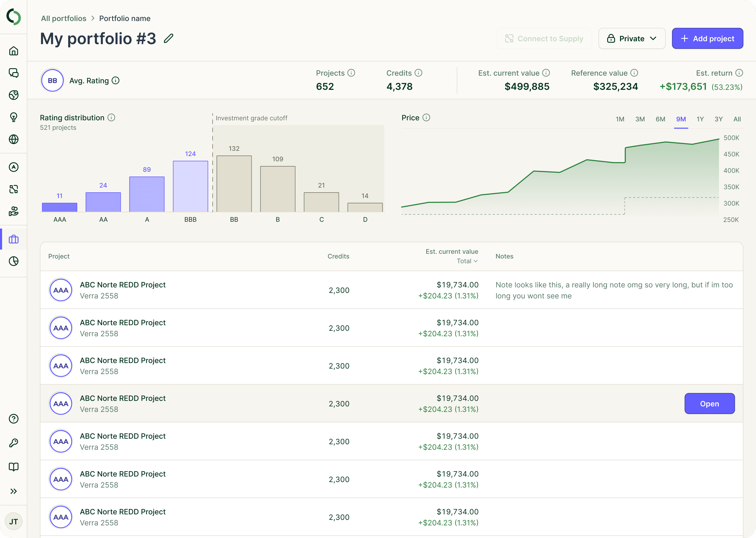This screenshot has width=756, height=538.
Task: Click the Open button on highlighted row
Action: pyautogui.click(x=709, y=403)
